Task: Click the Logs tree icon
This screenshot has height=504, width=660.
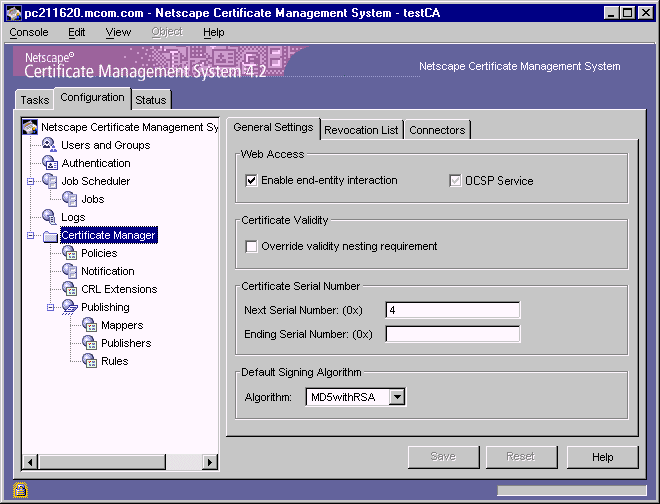Action: [49, 217]
